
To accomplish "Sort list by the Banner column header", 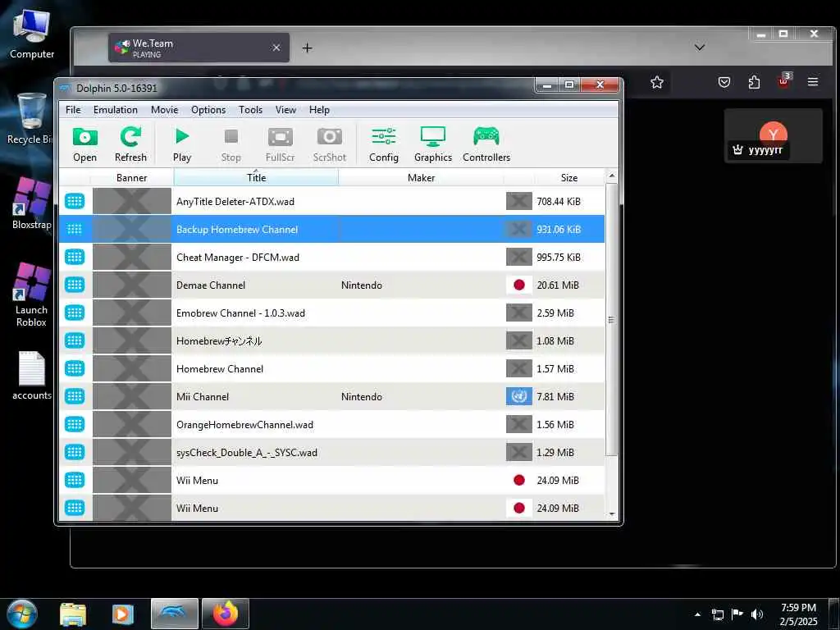I will pyautogui.click(x=132, y=177).
